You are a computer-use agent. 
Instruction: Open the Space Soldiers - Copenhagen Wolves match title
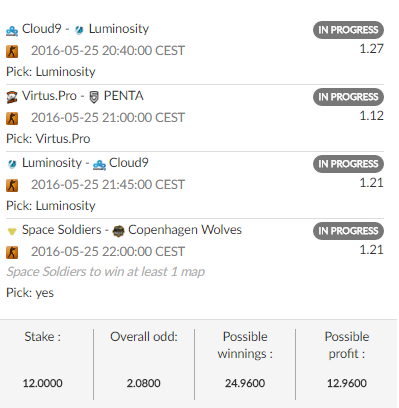coord(124,230)
